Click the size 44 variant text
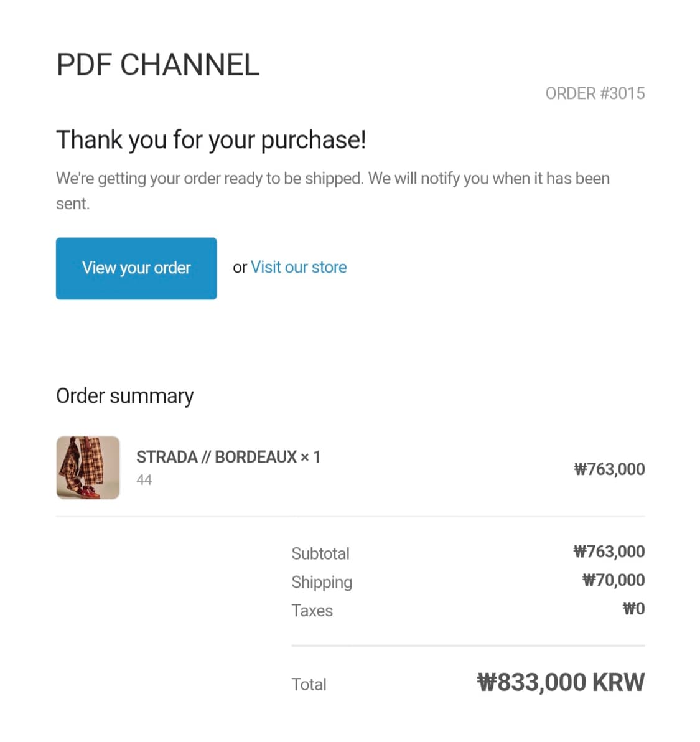The image size is (700, 742). click(x=144, y=480)
